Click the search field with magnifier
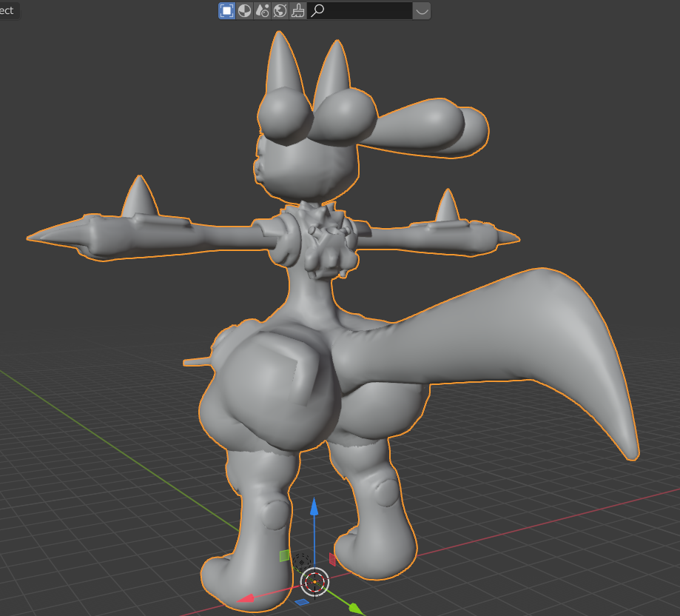This screenshot has height=616, width=680. click(360, 10)
